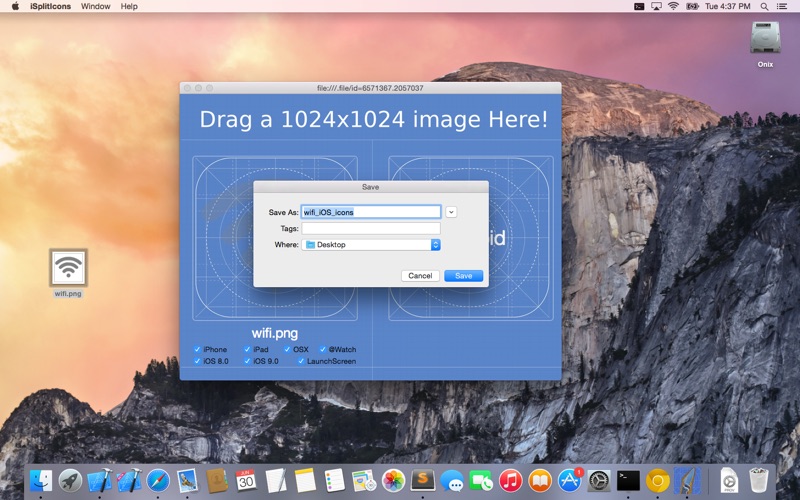The width and height of the screenshot is (800, 500).
Task: Open TextEdit icon in dock
Action: pyautogui.click(x=276, y=481)
